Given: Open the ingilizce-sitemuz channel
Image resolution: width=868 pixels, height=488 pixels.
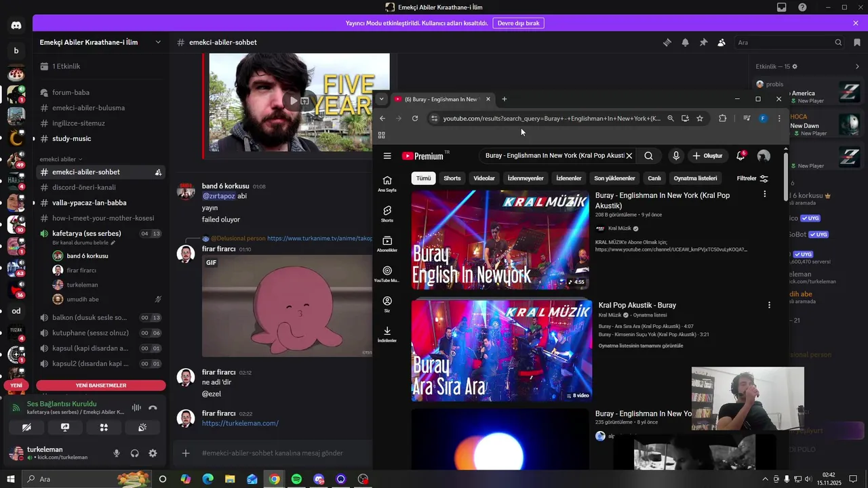Looking at the screenshot, I should pyautogui.click(x=102, y=123).
